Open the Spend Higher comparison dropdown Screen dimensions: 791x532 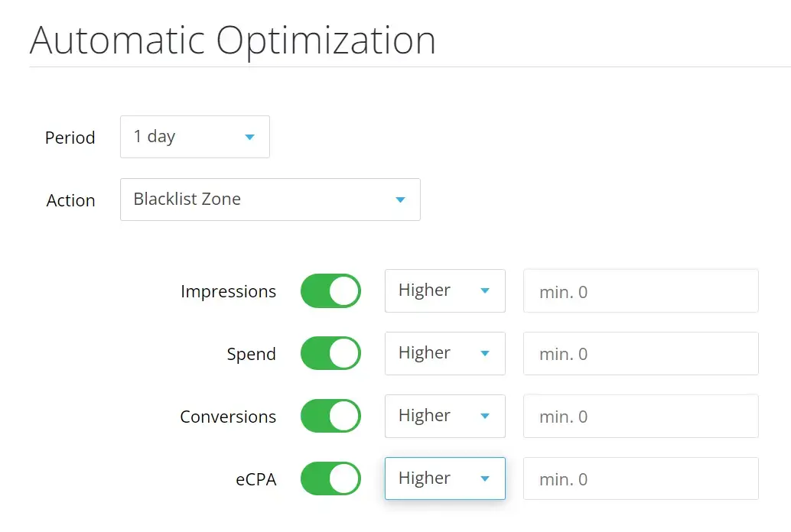pos(444,354)
